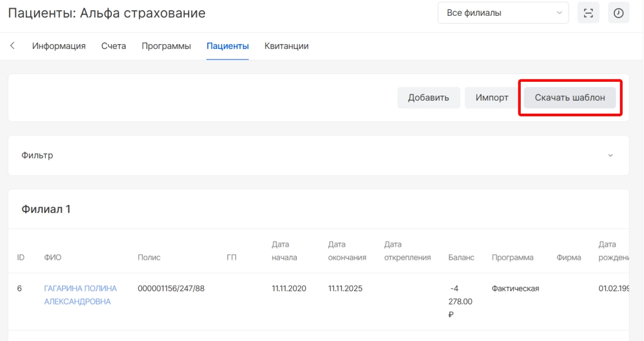Go back using the left chevron
Screen dimensions: 644x341
13,46
